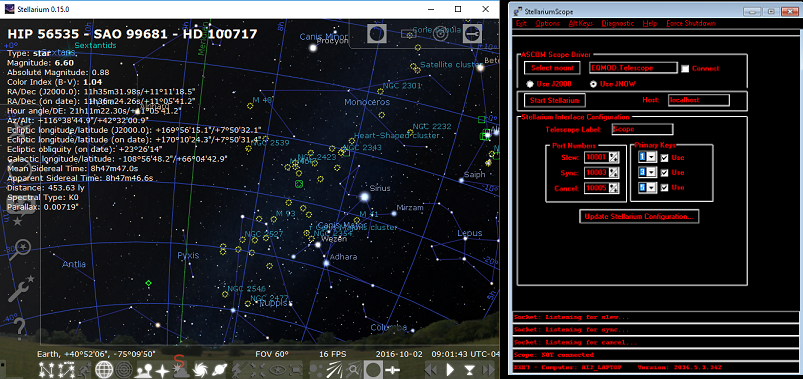This screenshot has width=803, height=379.
Task: Open the Diagnostic menu
Action: tap(618, 24)
